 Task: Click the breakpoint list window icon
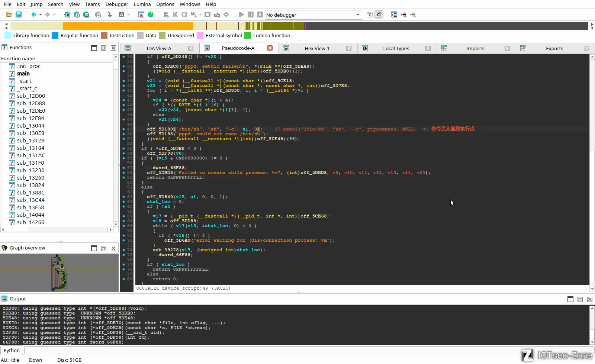pyautogui.click(x=394, y=15)
